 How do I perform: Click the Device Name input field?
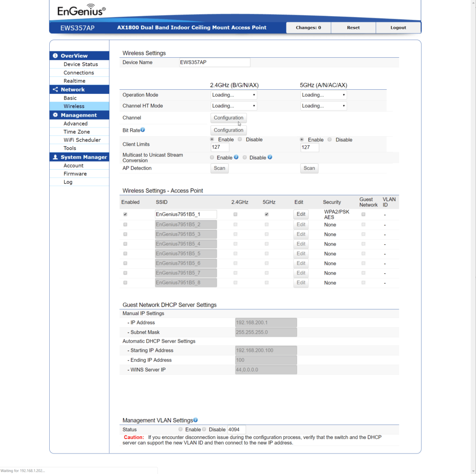[215, 62]
